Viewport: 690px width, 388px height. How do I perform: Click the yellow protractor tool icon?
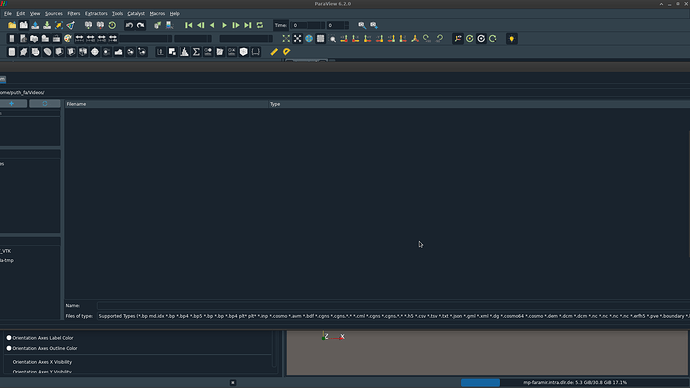(x=286, y=52)
